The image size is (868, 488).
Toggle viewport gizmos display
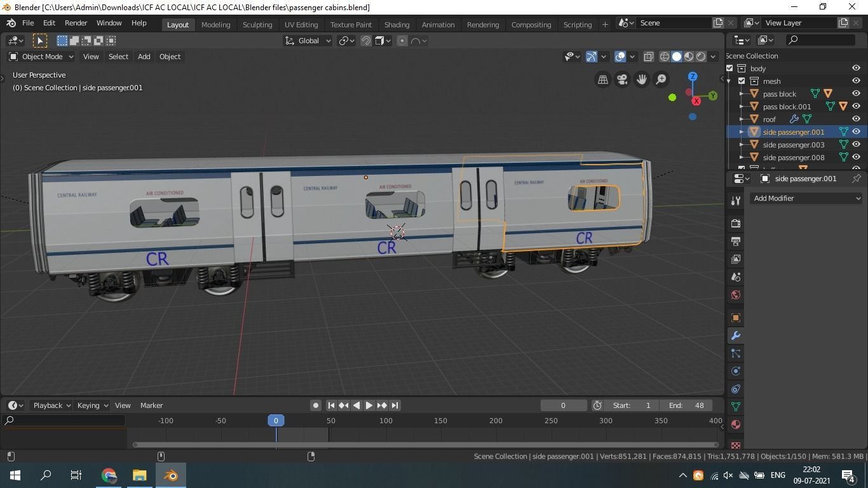[591, 57]
